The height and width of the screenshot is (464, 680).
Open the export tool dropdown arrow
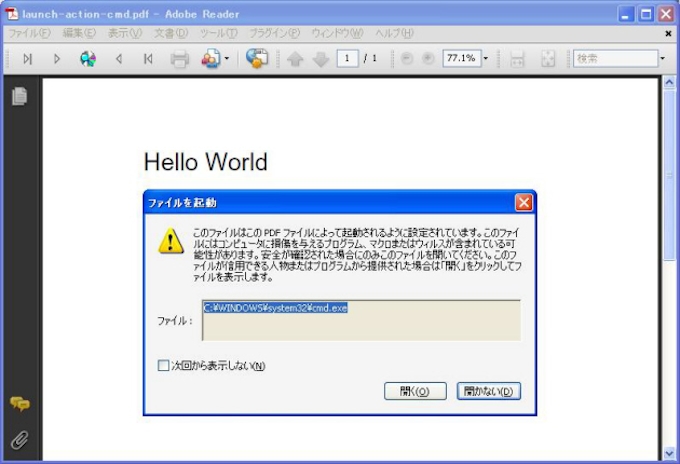point(227,59)
